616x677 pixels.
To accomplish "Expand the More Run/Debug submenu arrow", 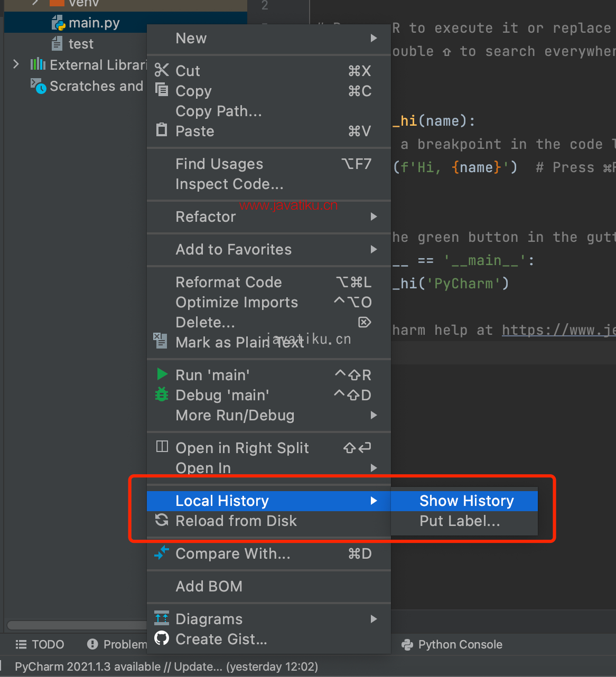I will (374, 415).
